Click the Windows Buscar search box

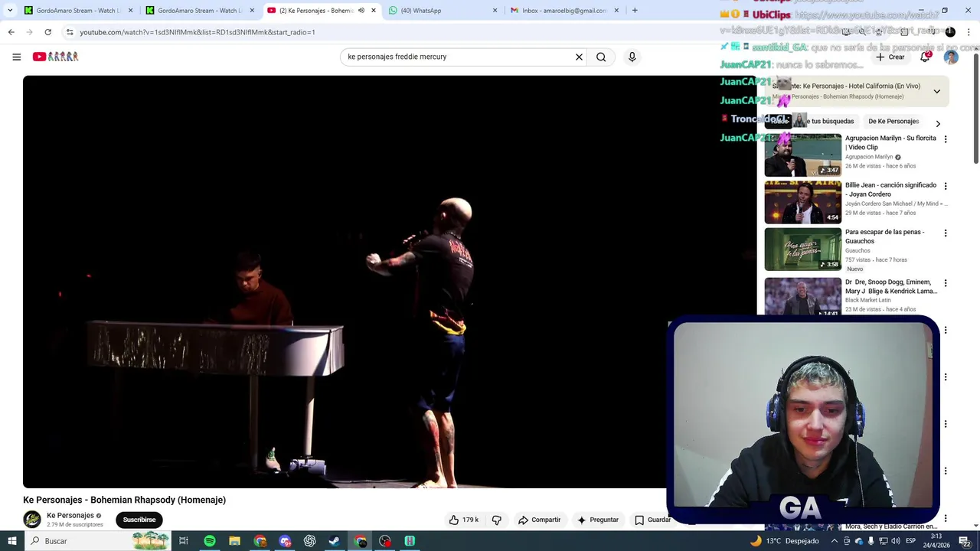pos(96,541)
